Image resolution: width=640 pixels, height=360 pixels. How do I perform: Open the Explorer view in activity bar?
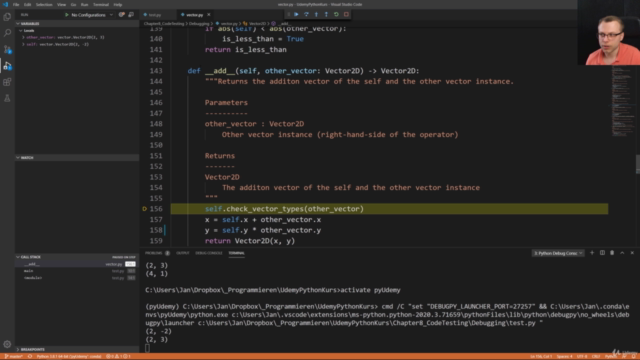click(x=7, y=17)
